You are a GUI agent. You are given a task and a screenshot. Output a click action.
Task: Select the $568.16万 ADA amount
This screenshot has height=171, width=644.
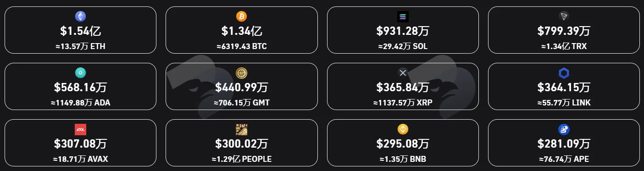pyautogui.click(x=80, y=87)
